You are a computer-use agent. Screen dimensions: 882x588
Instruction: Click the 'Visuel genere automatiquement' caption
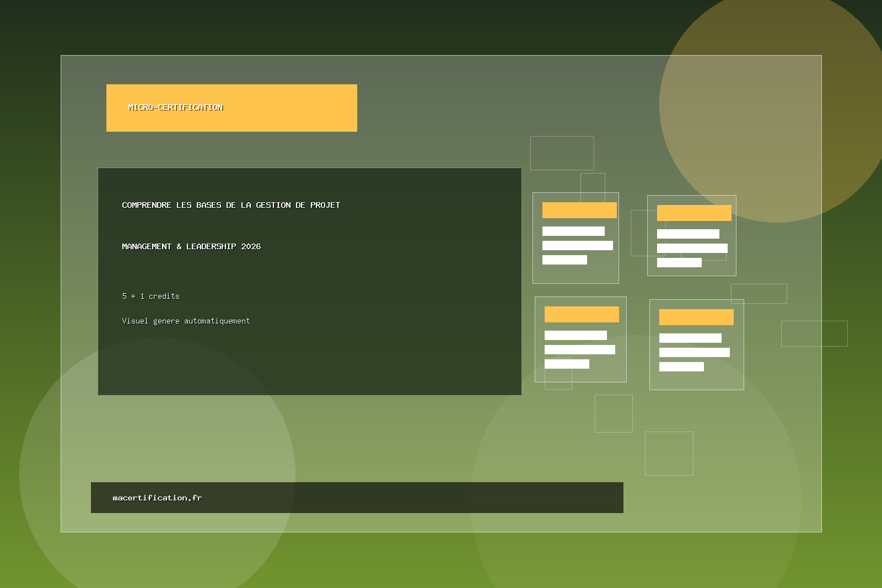click(186, 321)
